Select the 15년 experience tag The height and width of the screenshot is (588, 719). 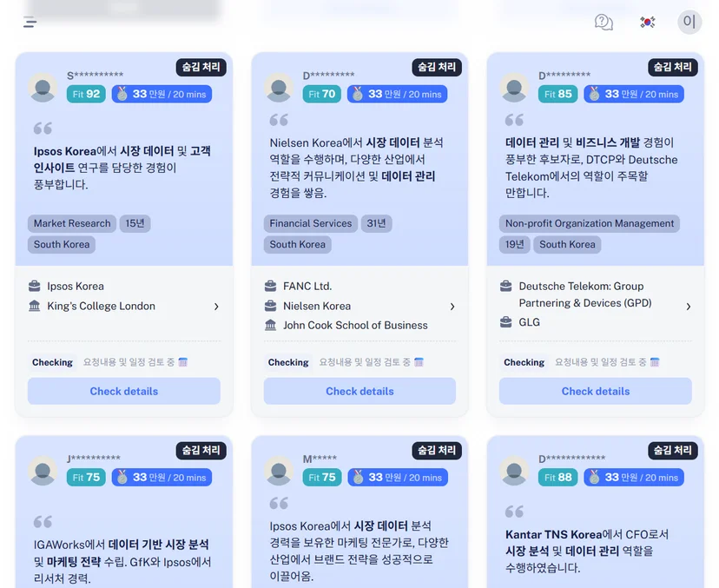[x=135, y=223]
